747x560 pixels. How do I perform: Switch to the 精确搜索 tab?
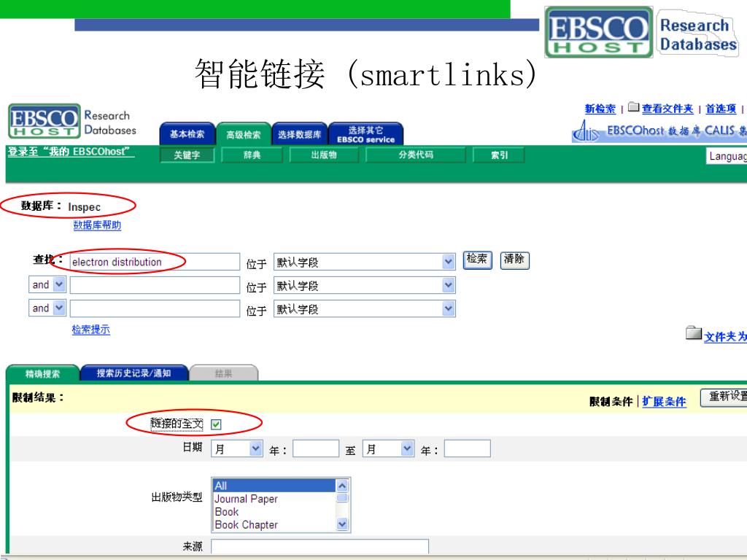pos(43,373)
